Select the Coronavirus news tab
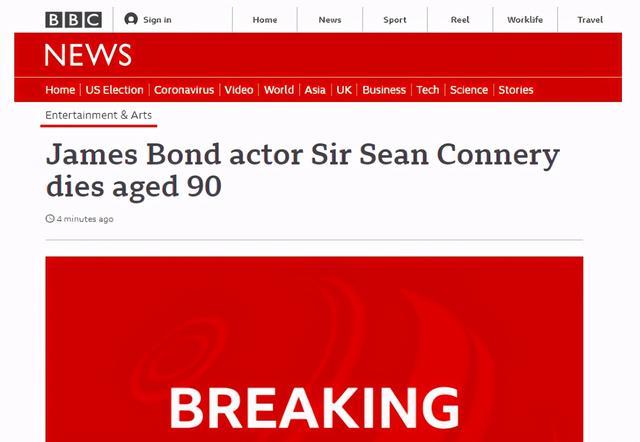The height and width of the screenshot is (442, 640). pos(186,90)
